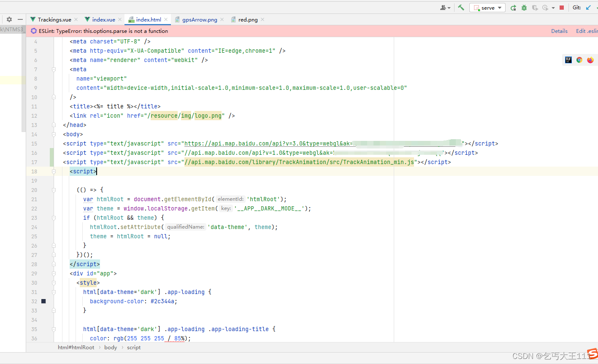Click the #2c344a color swatch in gutter
Image resolution: width=598 pixels, height=364 pixels.
click(43, 301)
